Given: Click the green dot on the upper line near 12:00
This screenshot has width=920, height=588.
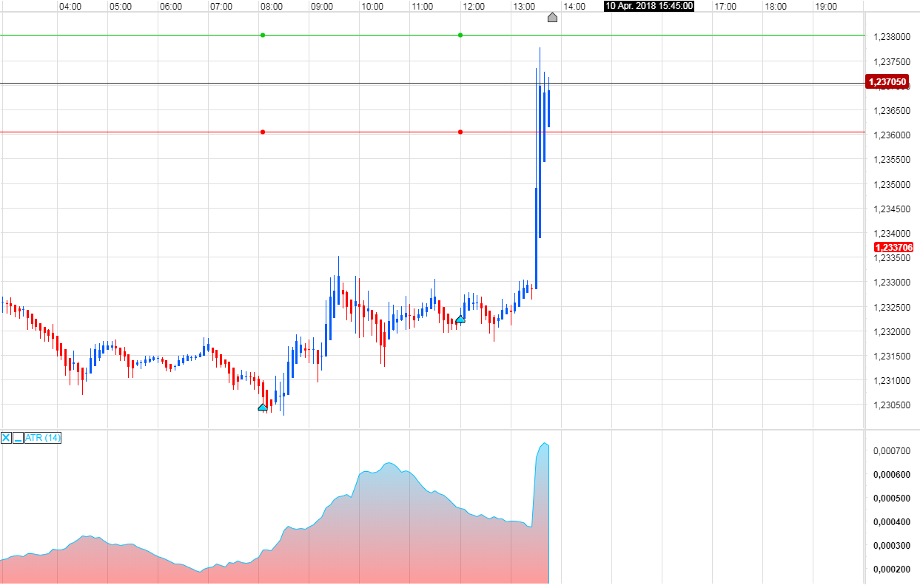Looking at the screenshot, I should 461,35.
